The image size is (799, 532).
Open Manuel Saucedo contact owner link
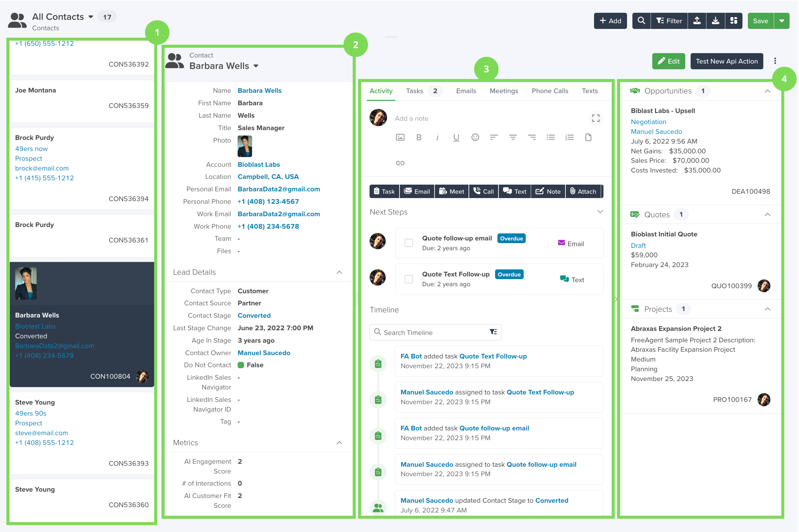tap(264, 353)
